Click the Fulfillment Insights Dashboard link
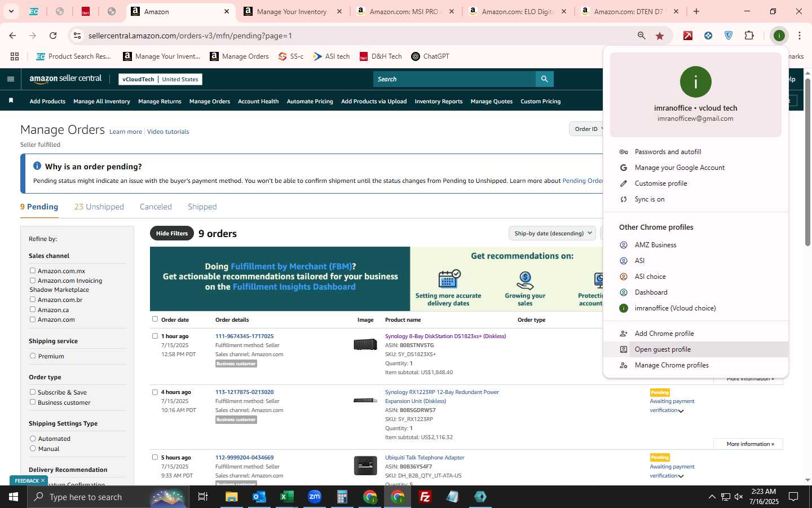This screenshot has height=508, width=812. pos(294,287)
